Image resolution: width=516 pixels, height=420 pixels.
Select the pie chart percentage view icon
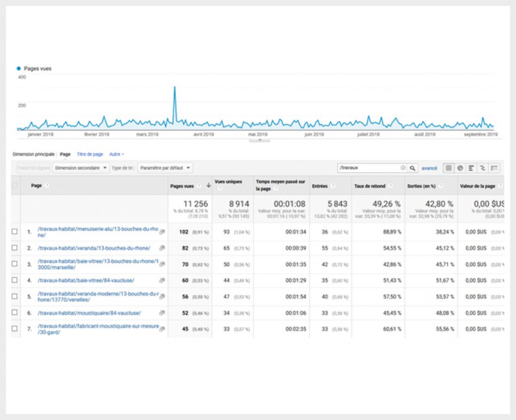460,168
